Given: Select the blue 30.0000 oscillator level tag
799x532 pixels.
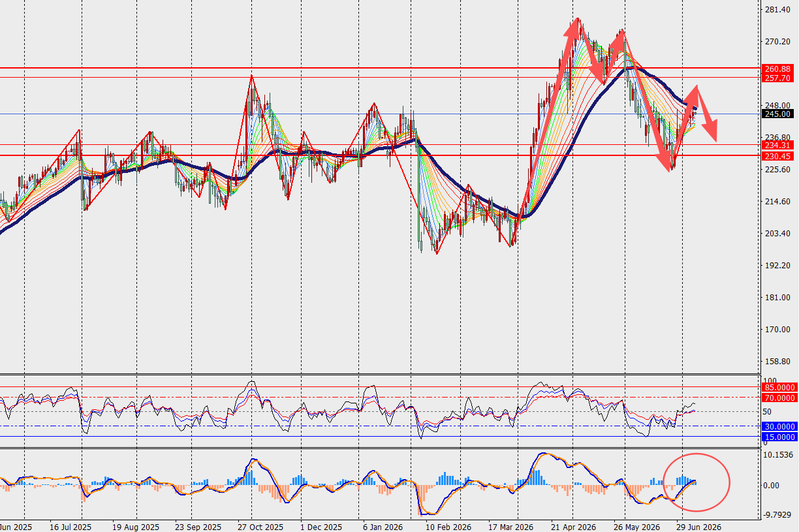Looking at the screenshot, I should coord(778,426).
